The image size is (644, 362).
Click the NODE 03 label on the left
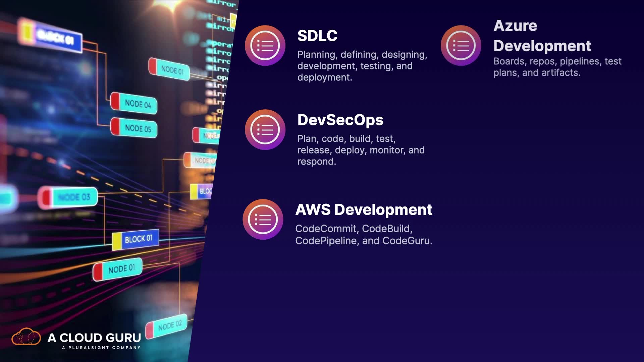pos(74,197)
